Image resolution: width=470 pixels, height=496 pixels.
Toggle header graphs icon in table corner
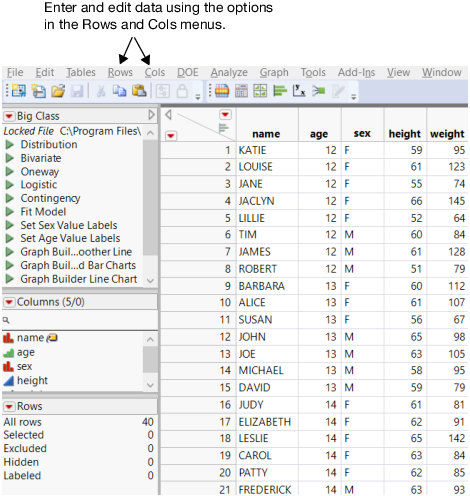click(x=223, y=128)
